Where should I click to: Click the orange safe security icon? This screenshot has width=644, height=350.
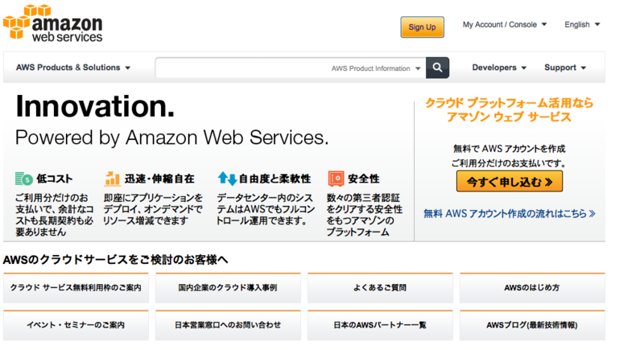(x=336, y=179)
